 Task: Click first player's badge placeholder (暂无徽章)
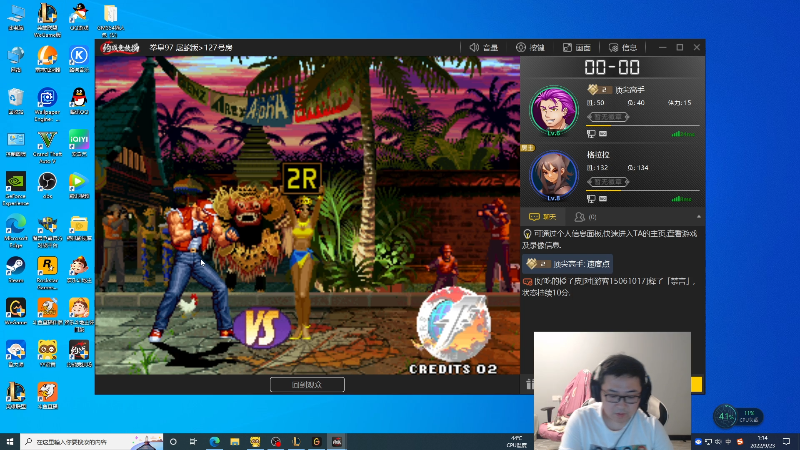(x=608, y=117)
